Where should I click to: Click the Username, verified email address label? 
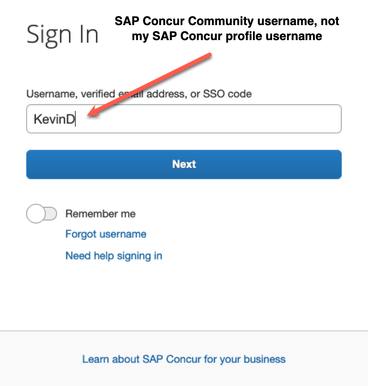pos(106,94)
